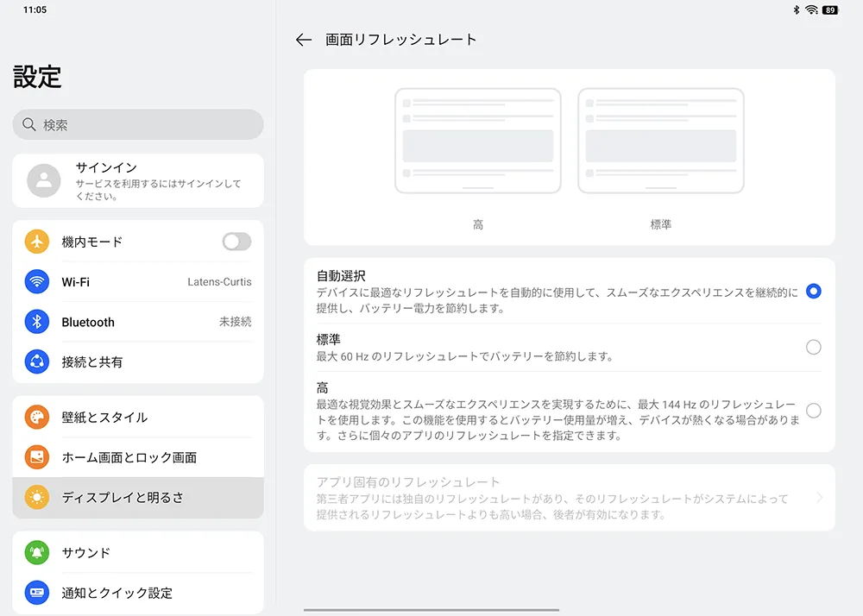Open ホーム画面とロック画面 settings
The height and width of the screenshot is (616, 863).
point(138,457)
